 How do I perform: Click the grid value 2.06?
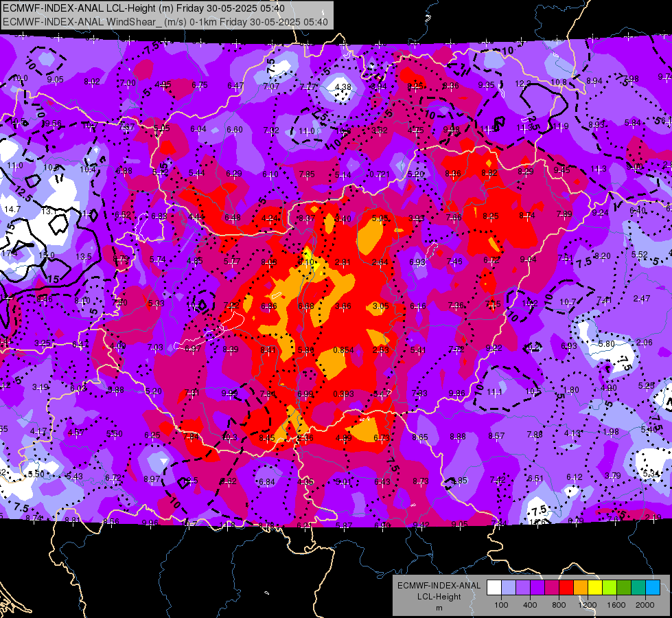click(x=644, y=342)
